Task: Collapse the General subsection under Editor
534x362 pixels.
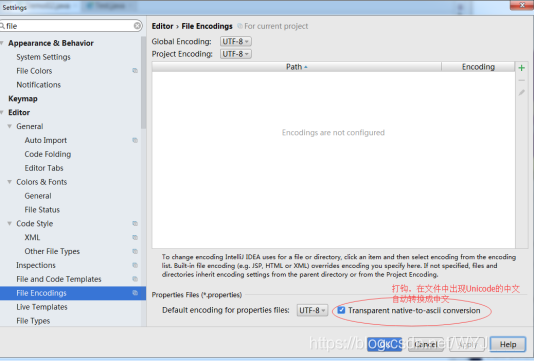Action: click(x=10, y=126)
